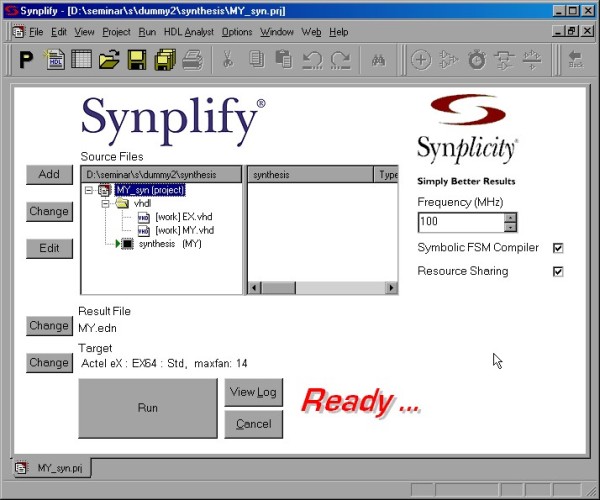This screenshot has height=500, width=600.
Task: Select MY_syn (project) tree row
Action: [150, 190]
